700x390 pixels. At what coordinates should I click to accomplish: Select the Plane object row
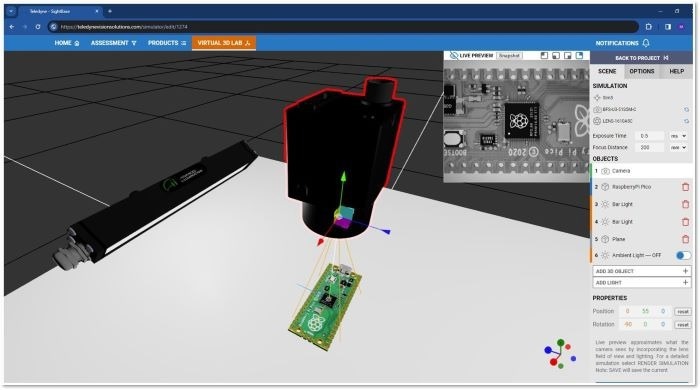click(x=642, y=239)
